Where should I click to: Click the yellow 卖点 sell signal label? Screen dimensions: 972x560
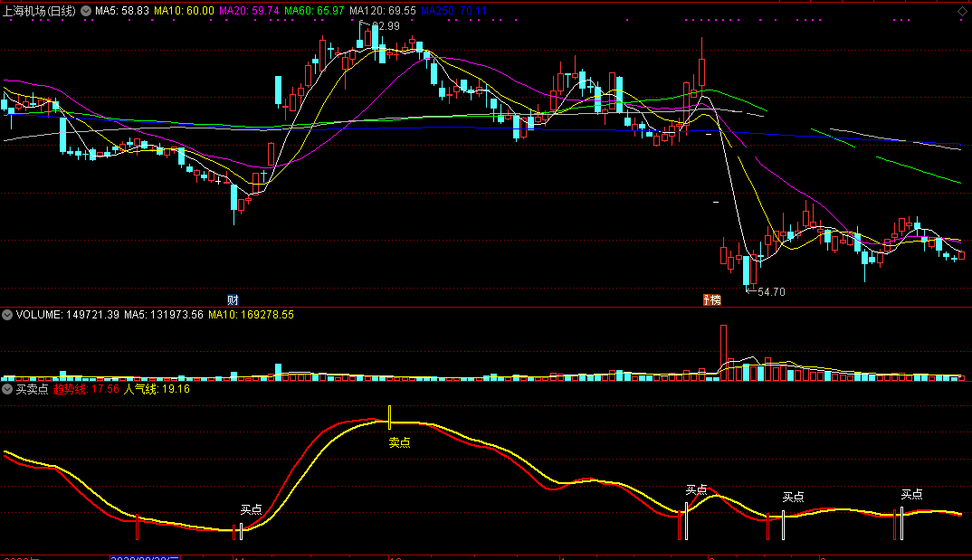coord(399,442)
